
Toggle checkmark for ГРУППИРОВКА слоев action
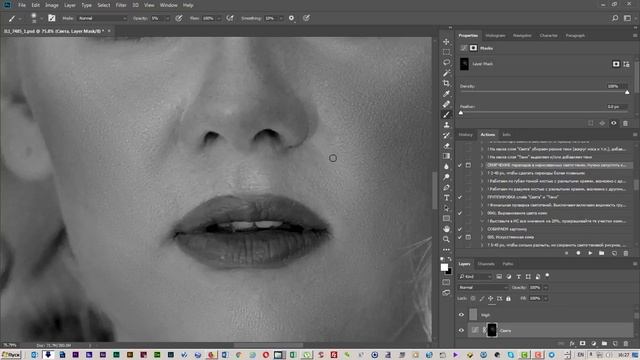(x=460, y=197)
